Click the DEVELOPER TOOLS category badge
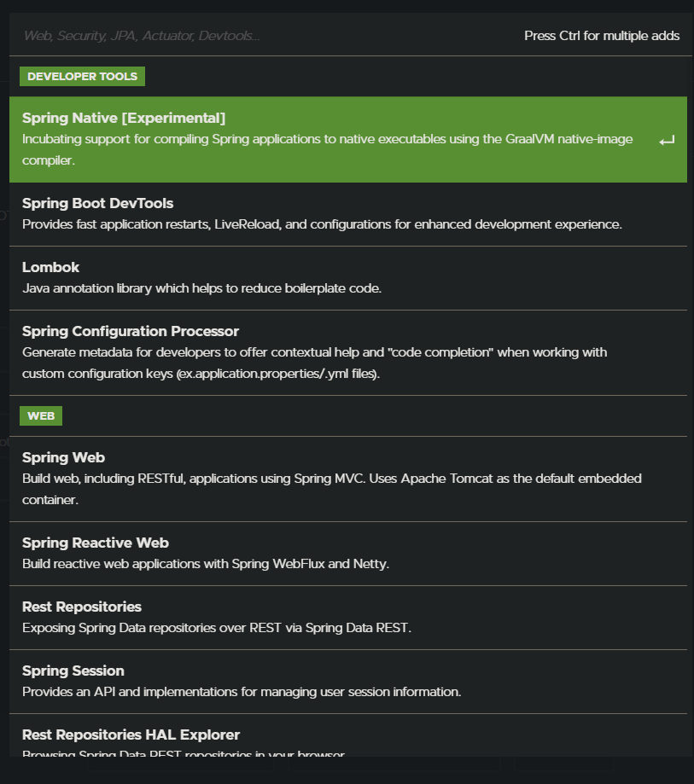The height and width of the screenshot is (784, 694). tap(81, 76)
